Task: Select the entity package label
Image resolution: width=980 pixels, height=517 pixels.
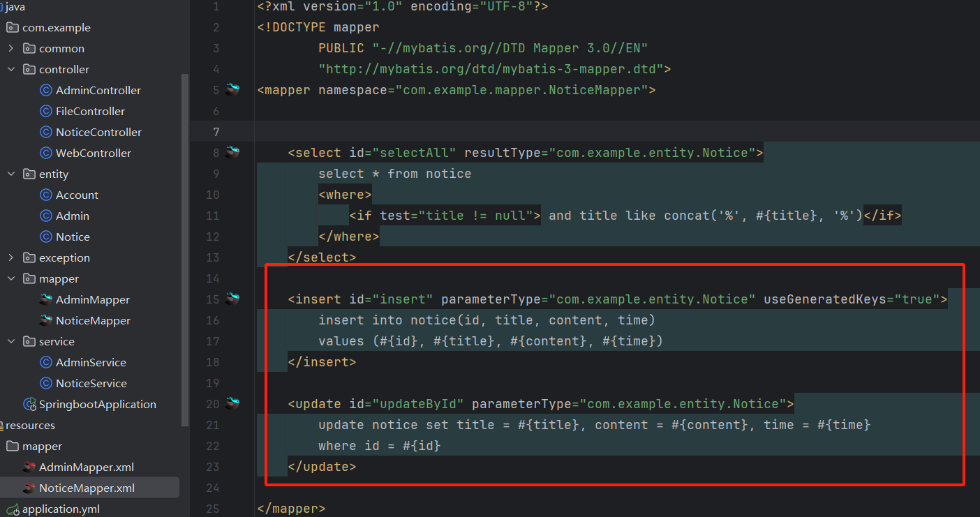Action: tap(54, 174)
